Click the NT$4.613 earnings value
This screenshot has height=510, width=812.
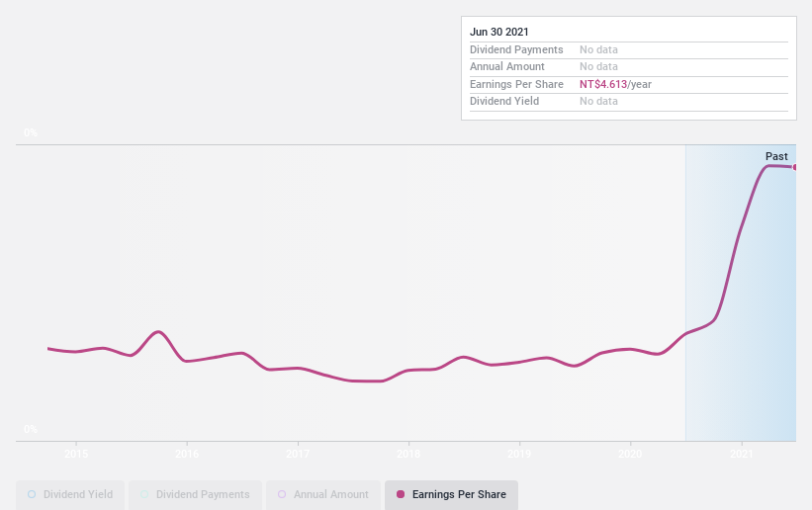coord(603,84)
